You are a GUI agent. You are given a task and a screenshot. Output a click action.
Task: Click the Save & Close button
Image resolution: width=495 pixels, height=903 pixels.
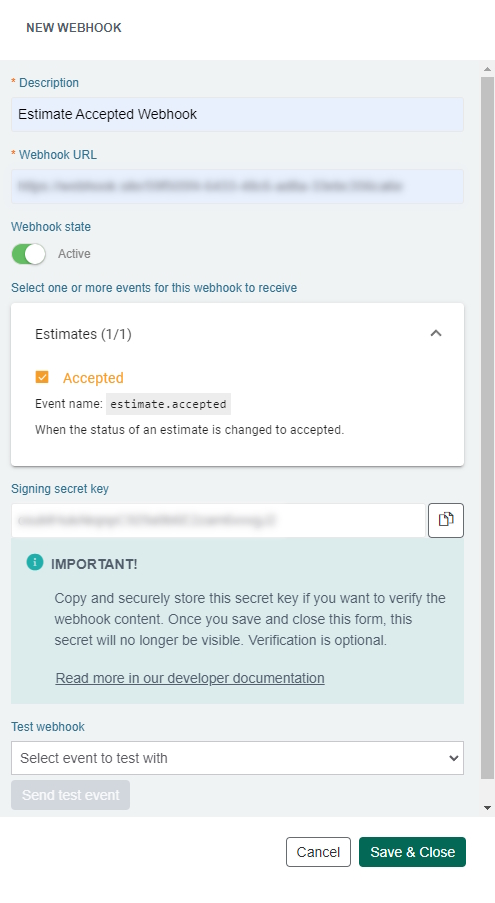pos(412,852)
